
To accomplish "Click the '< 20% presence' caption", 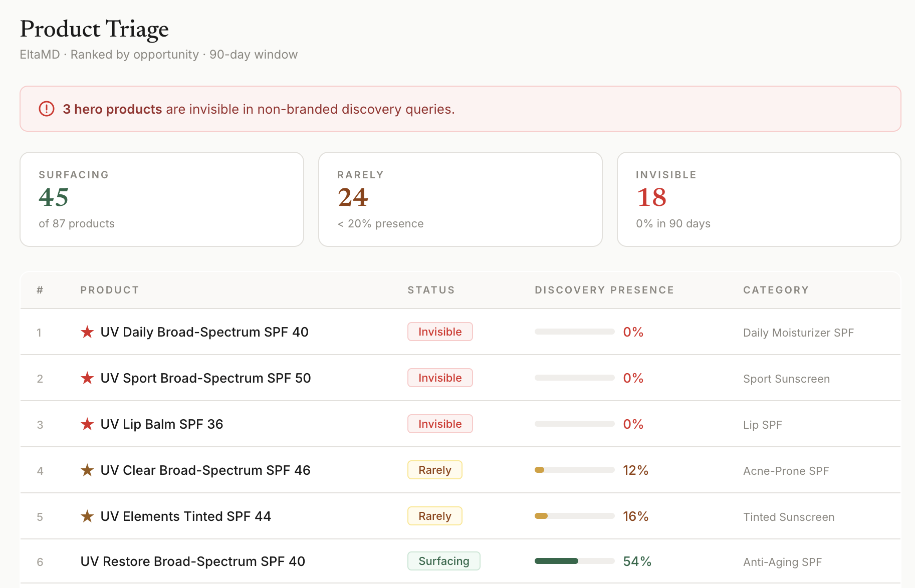I will tap(380, 223).
